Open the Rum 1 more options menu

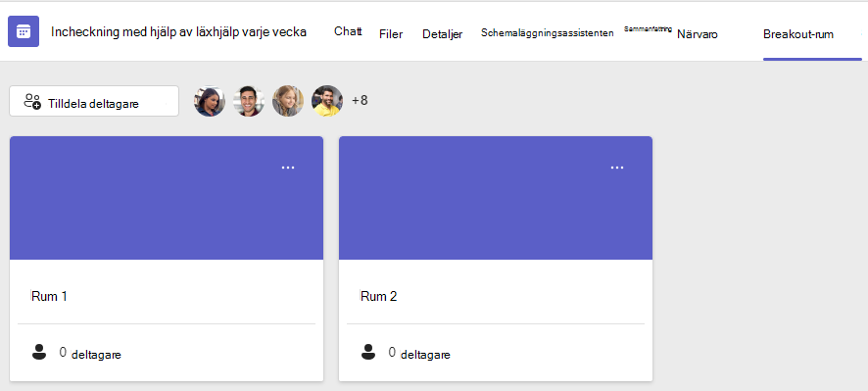(x=288, y=168)
